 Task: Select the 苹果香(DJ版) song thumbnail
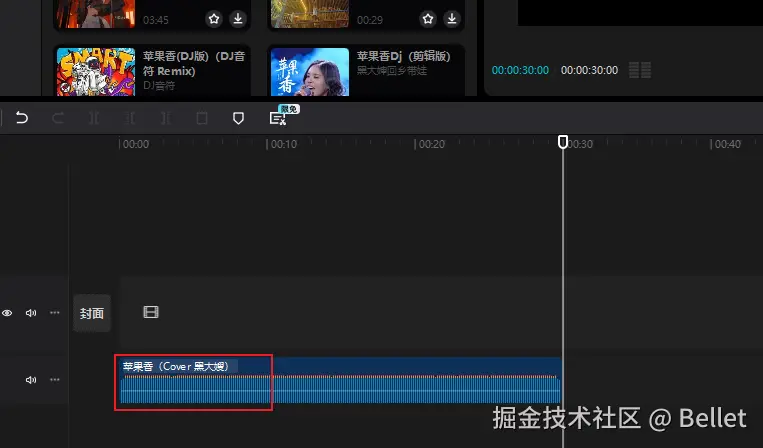(96, 72)
